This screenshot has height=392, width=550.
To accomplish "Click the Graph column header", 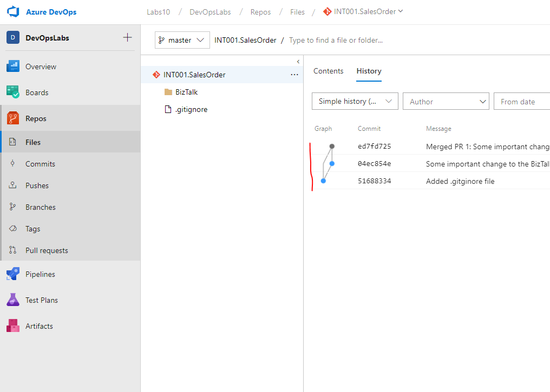I will 323,129.
